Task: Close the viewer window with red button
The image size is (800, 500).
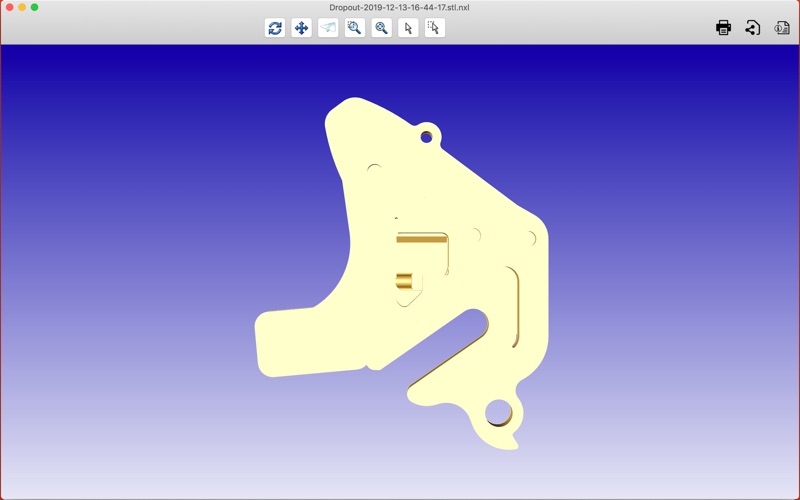Action: (x=10, y=7)
